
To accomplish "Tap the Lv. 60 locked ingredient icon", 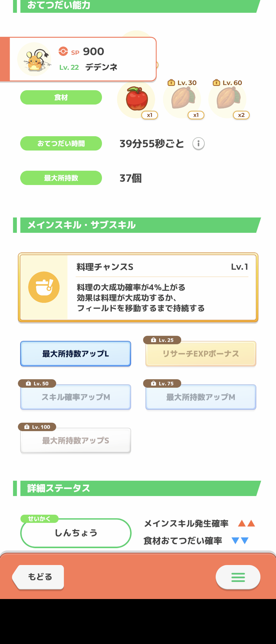I will pyautogui.click(x=228, y=99).
